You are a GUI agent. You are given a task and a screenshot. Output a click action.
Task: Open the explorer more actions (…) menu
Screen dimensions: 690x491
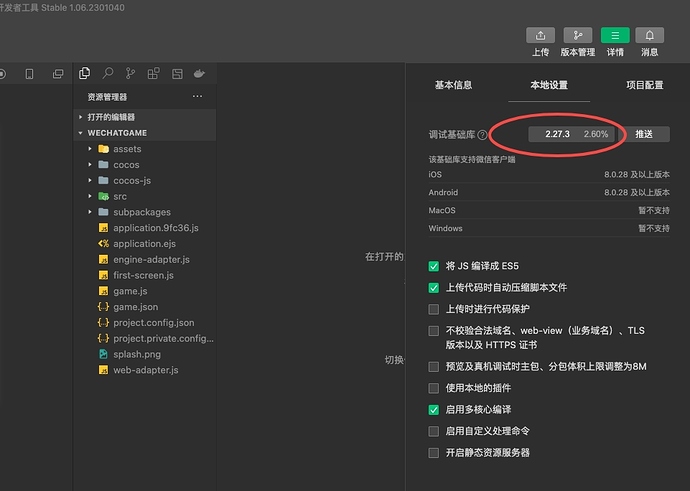click(198, 96)
